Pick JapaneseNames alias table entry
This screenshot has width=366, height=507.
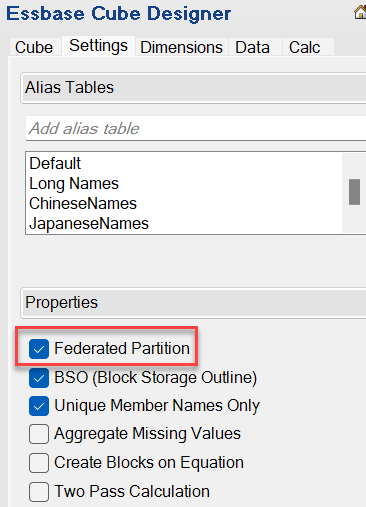(89, 223)
